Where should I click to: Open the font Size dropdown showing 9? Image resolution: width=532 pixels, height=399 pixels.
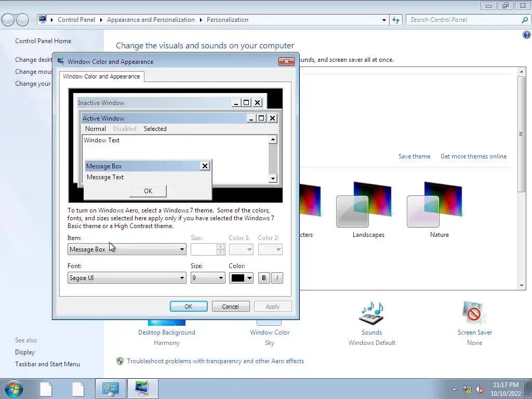[208, 278]
